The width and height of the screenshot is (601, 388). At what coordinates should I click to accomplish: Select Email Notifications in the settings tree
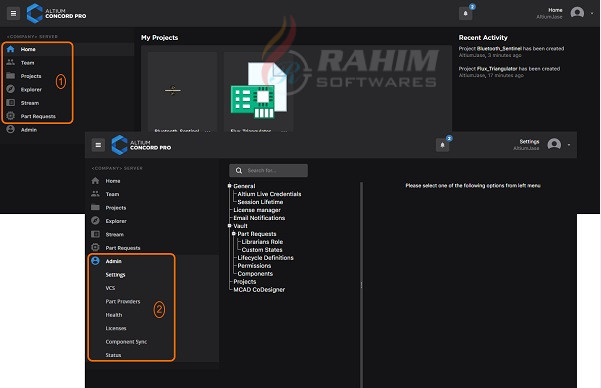coord(259,218)
